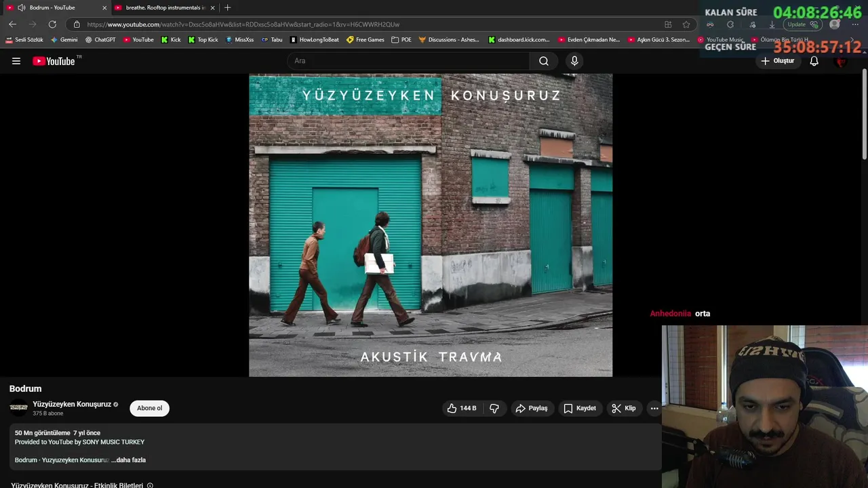Open POE bookmark
This screenshot has height=488, width=868.
(401, 40)
